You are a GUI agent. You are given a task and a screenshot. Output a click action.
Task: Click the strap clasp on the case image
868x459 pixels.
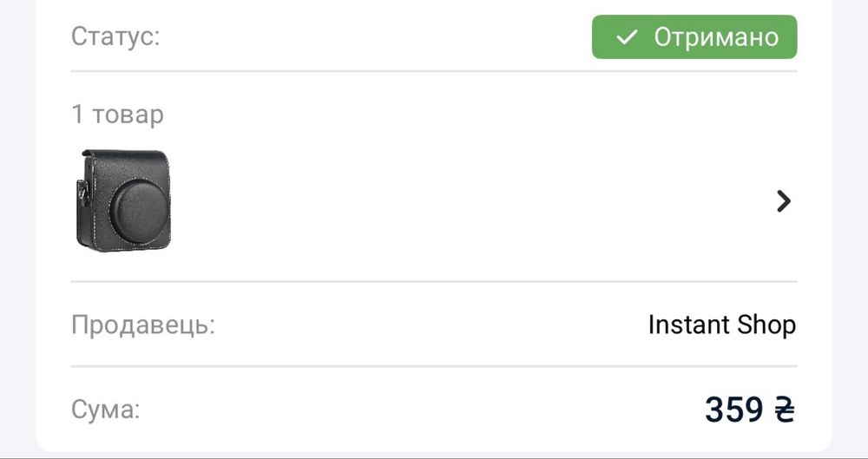pyautogui.click(x=83, y=193)
